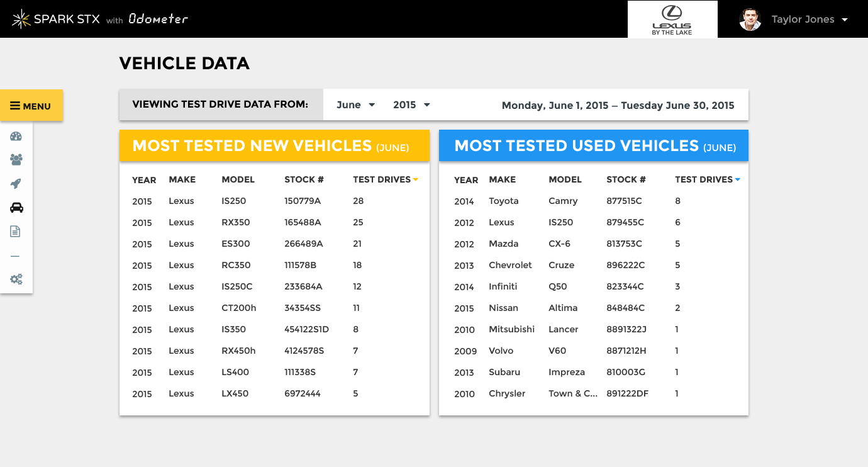868x467 pixels.
Task: Open the June month dropdown
Action: [x=356, y=105]
